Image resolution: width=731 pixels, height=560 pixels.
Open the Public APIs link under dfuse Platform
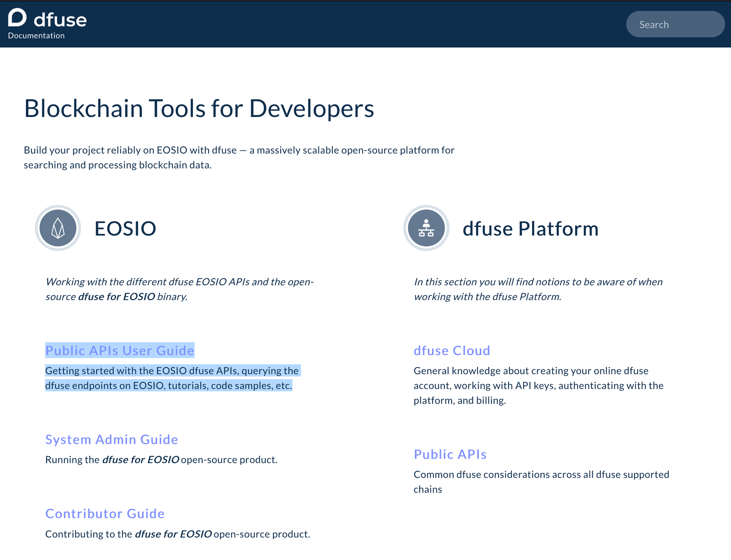450,454
